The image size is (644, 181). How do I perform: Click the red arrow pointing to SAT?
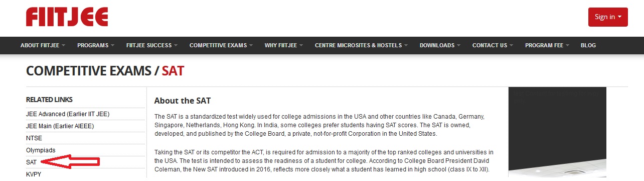(70, 162)
